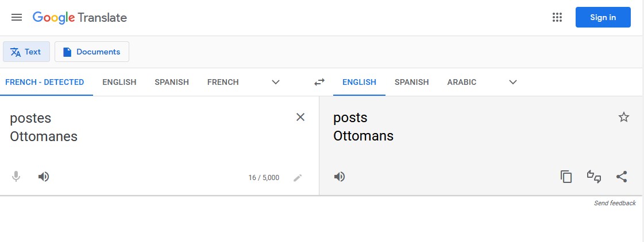Rate this translation

pyautogui.click(x=593, y=177)
